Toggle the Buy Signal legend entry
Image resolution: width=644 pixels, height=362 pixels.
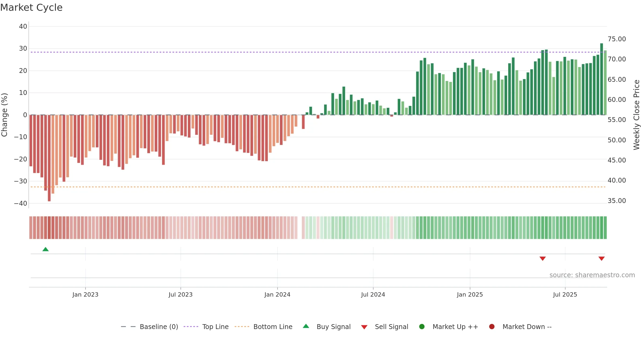point(327,327)
